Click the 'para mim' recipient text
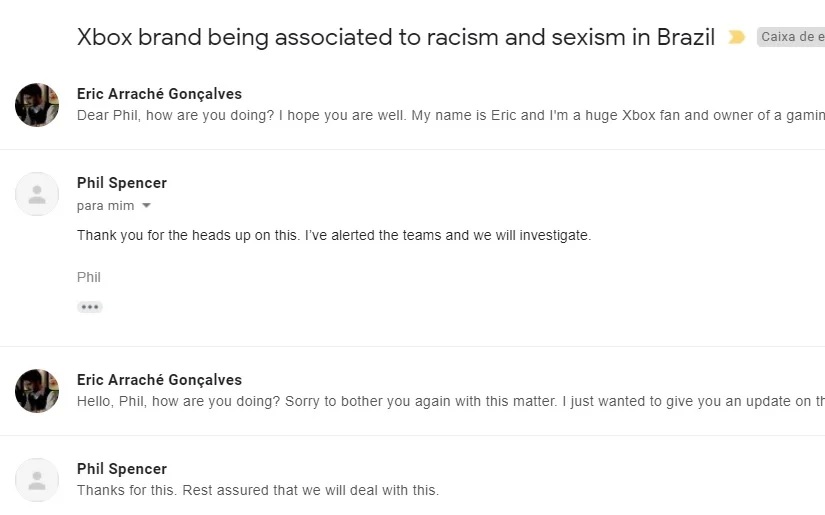Screen dimensions: 825x515 click(x=105, y=206)
